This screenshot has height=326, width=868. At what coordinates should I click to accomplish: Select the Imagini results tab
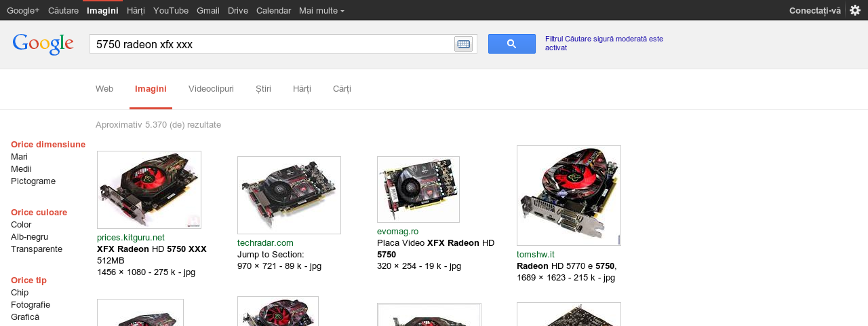151,89
